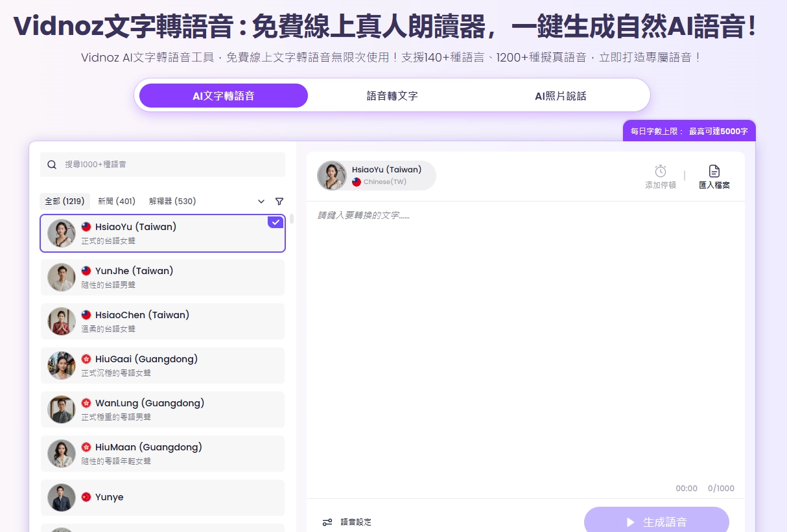The width and height of the screenshot is (787, 532).
Task: Click the HsiaoChen avatar thumbnail
Action: click(x=62, y=321)
